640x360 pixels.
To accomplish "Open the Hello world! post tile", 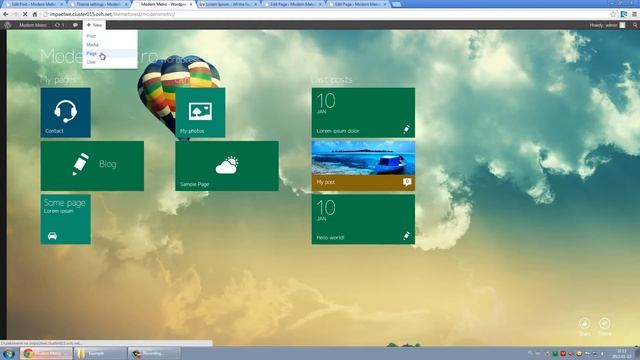I will 363,219.
